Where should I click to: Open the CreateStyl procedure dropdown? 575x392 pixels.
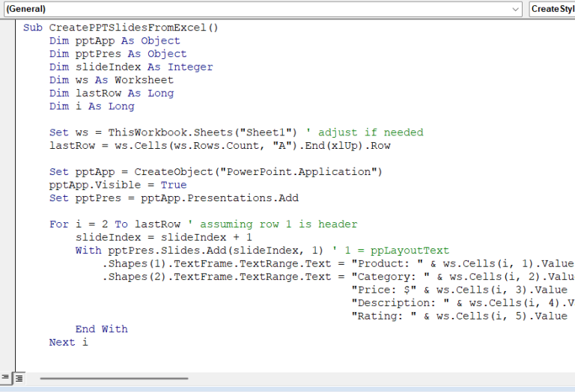552,9
